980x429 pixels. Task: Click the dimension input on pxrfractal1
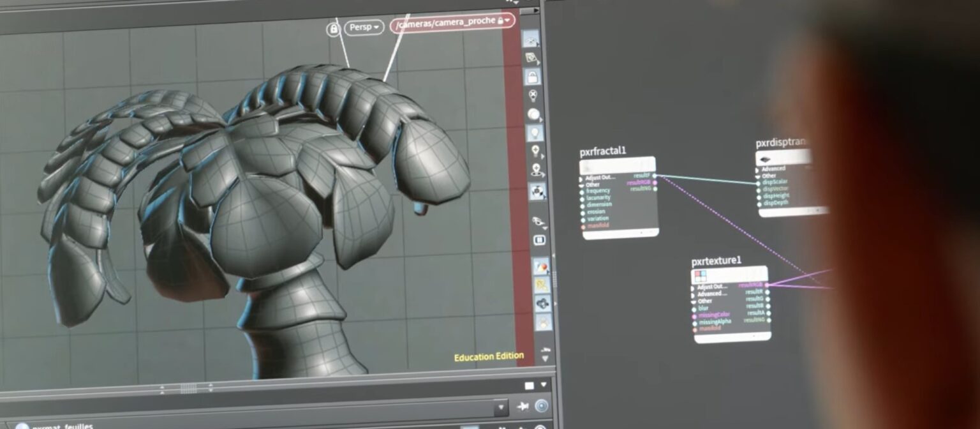583,205
